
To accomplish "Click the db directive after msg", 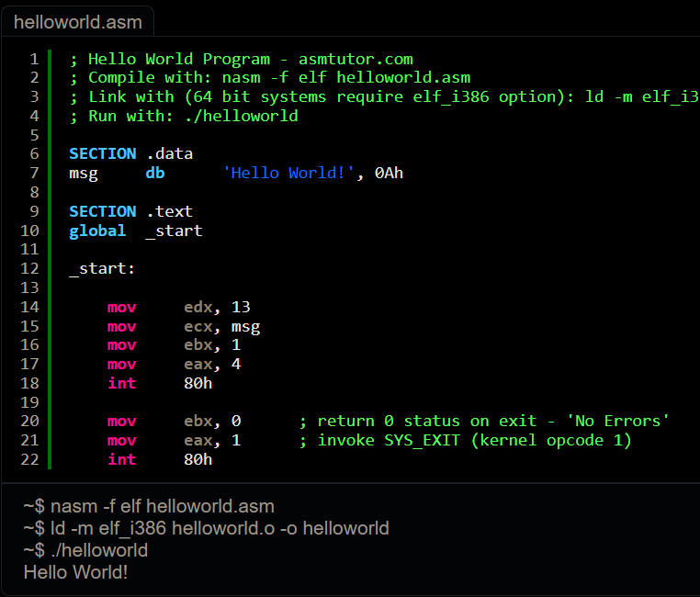I will (154, 174).
